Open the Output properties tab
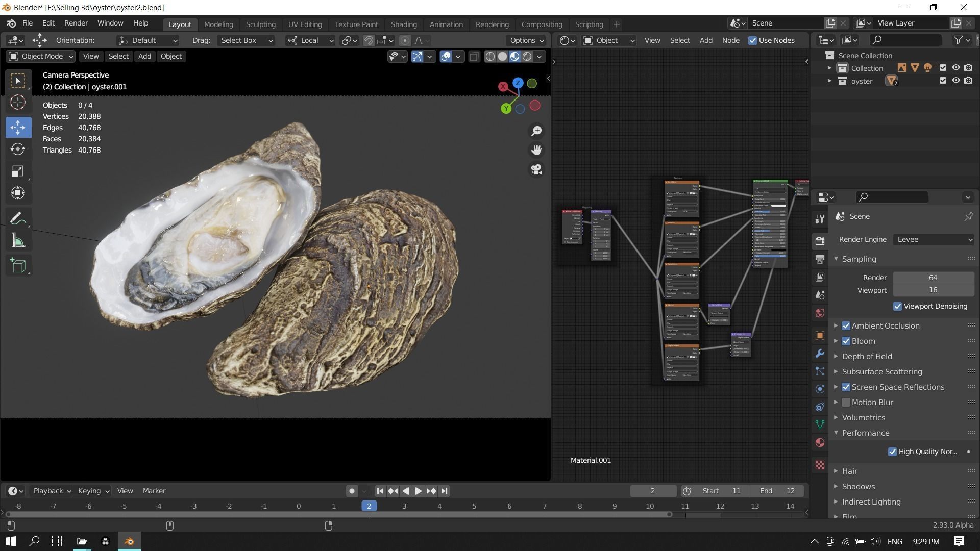Image resolution: width=980 pixels, height=551 pixels. click(x=820, y=259)
